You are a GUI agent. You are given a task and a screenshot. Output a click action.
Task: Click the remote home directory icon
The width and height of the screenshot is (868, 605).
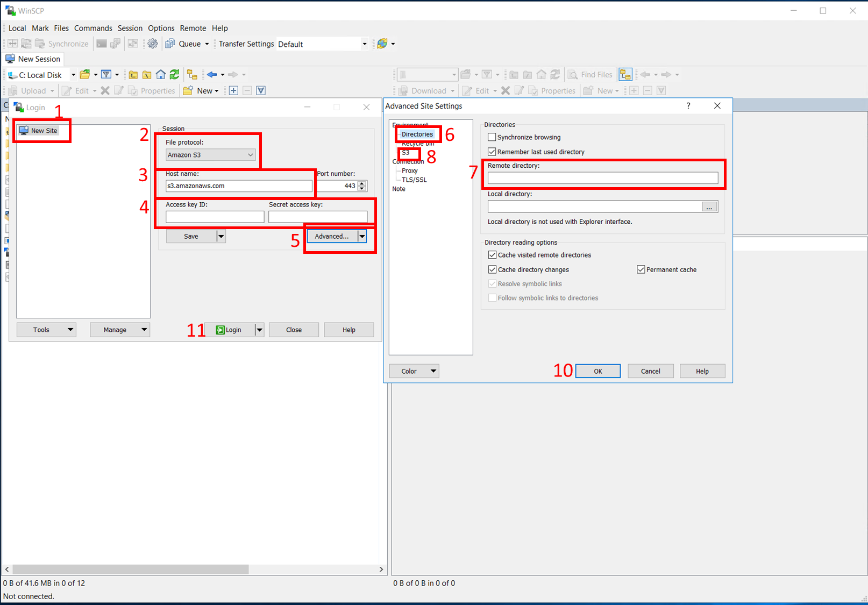point(542,74)
